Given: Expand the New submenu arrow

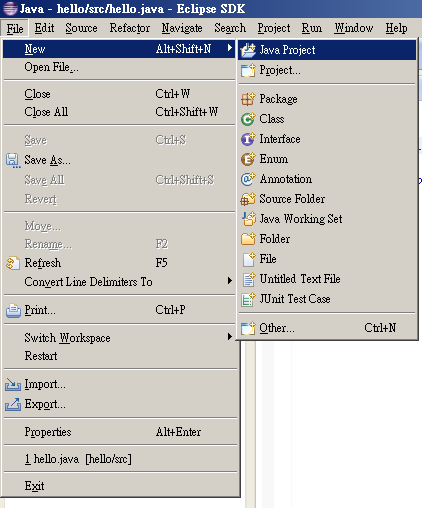Looking at the screenshot, I should (x=230, y=48).
